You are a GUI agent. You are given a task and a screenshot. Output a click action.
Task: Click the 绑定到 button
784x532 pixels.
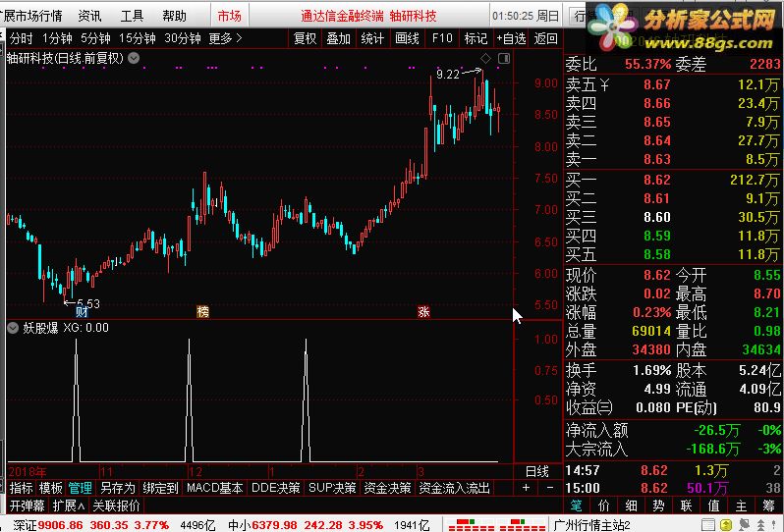(x=160, y=488)
